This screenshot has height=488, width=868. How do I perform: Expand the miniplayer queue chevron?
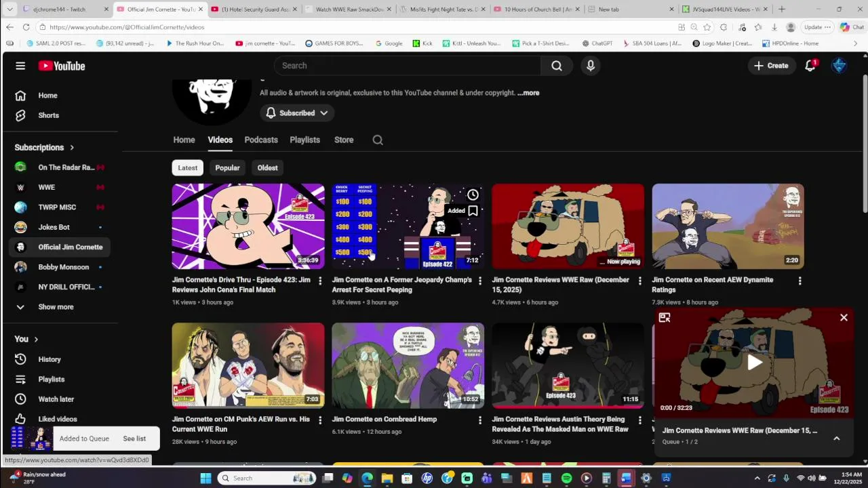coord(836,439)
